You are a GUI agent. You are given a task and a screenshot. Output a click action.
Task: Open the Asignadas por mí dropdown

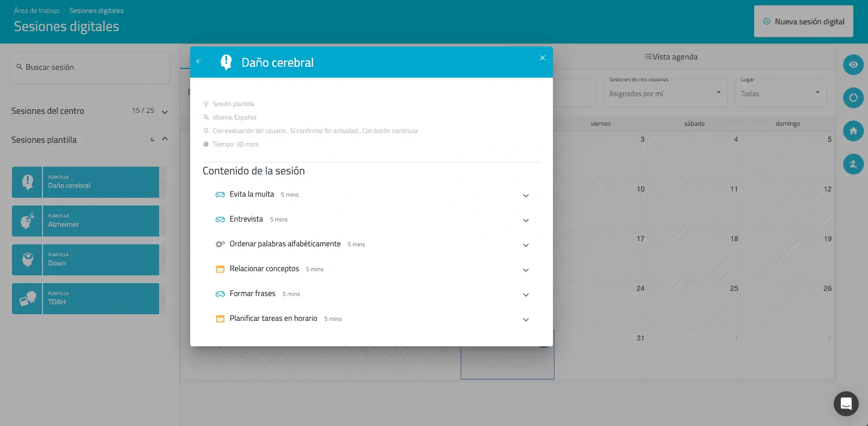click(x=665, y=93)
